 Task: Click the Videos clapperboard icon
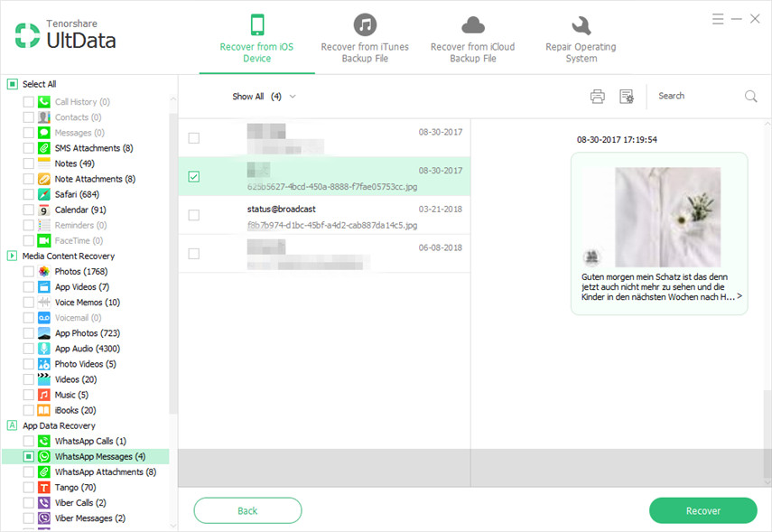click(44, 379)
